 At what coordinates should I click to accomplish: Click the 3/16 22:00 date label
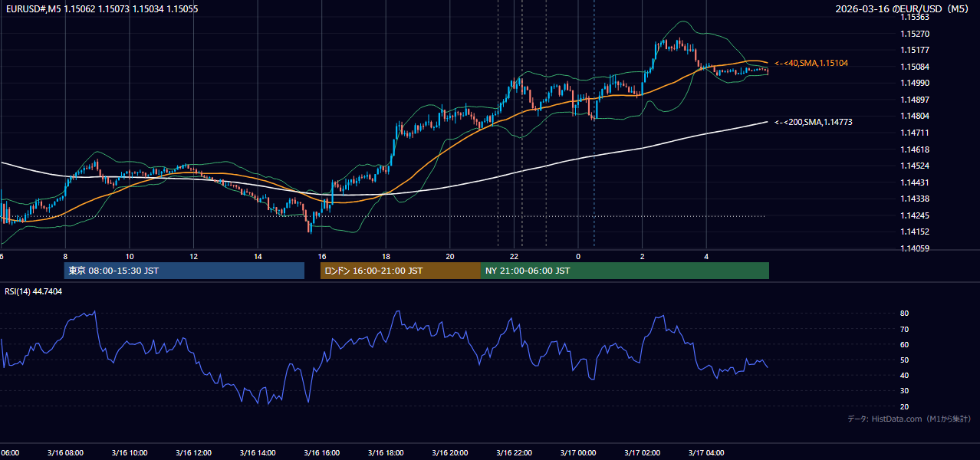point(515,452)
